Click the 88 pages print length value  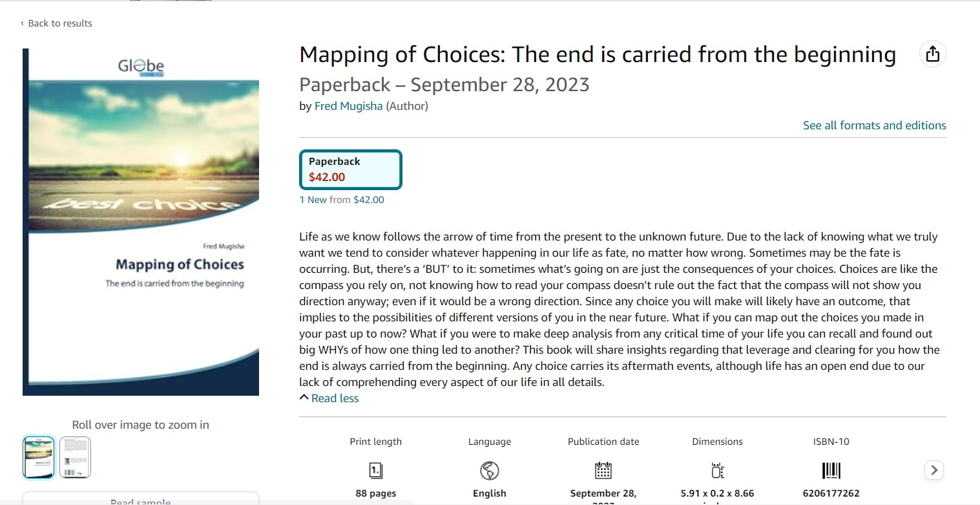click(x=375, y=493)
